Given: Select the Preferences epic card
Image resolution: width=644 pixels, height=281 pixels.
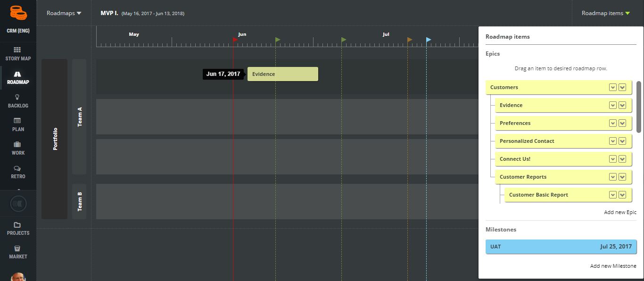Looking at the screenshot, I should tap(563, 123).
